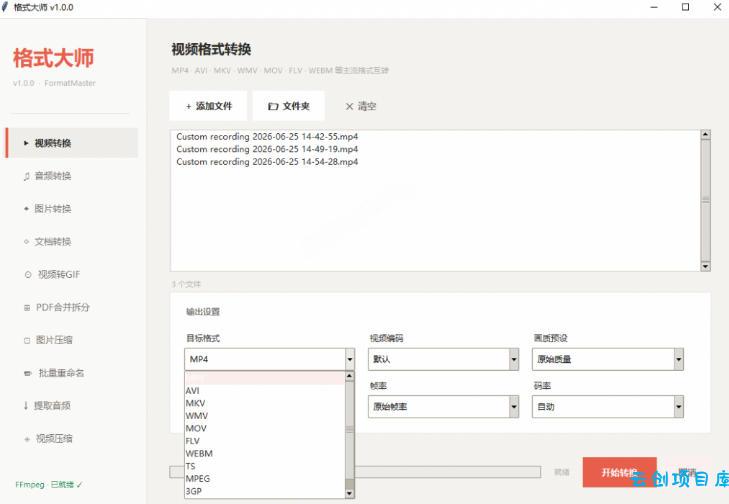Maximize the 格式大师 window
The height and width of the screenshot is (504, 729).
coord(685,7)
